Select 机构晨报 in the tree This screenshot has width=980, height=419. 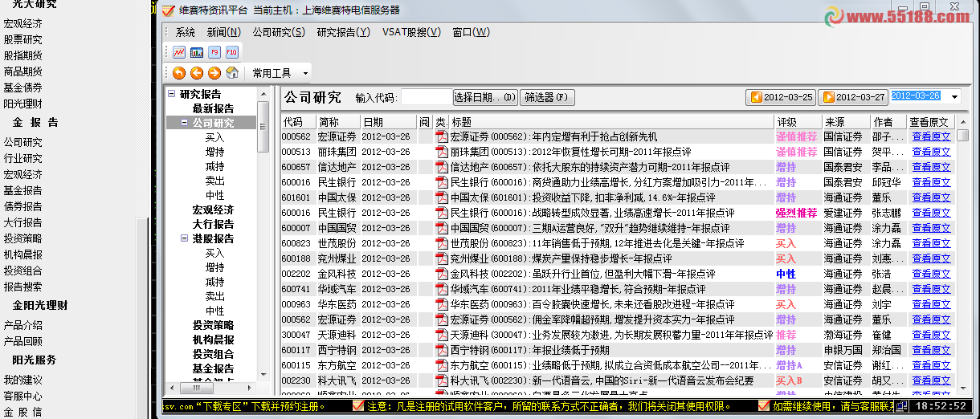[x=213, y=340]
